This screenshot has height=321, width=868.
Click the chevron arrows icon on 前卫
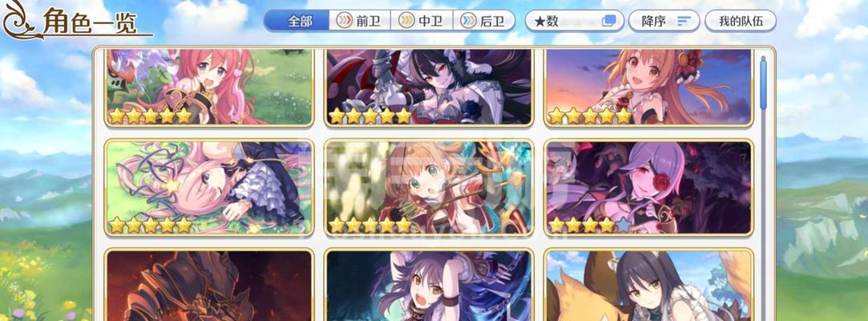(x=345, y=21)
